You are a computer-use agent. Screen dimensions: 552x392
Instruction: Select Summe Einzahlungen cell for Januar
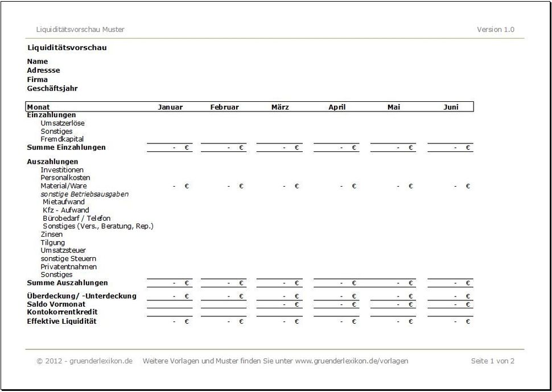tap(170, 148)
